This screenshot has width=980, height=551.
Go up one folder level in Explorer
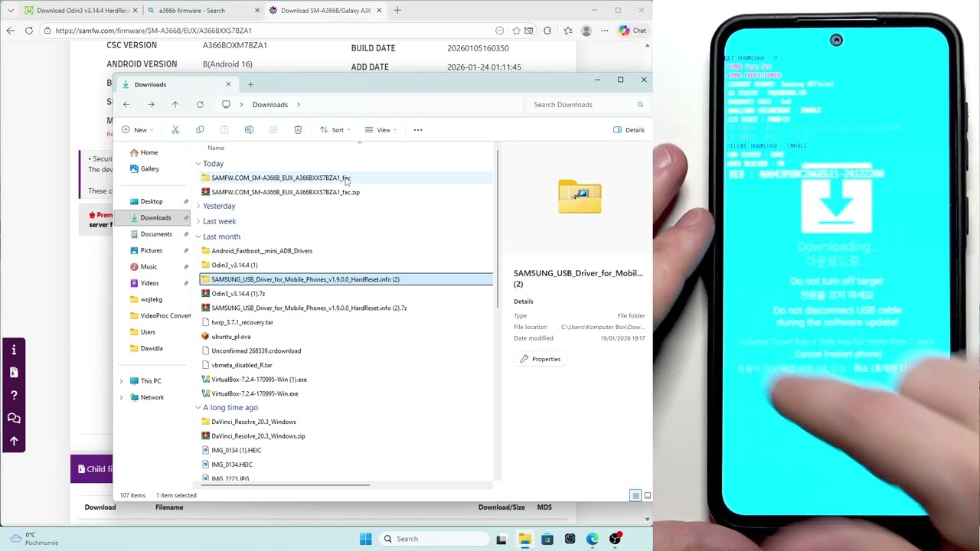175,105
